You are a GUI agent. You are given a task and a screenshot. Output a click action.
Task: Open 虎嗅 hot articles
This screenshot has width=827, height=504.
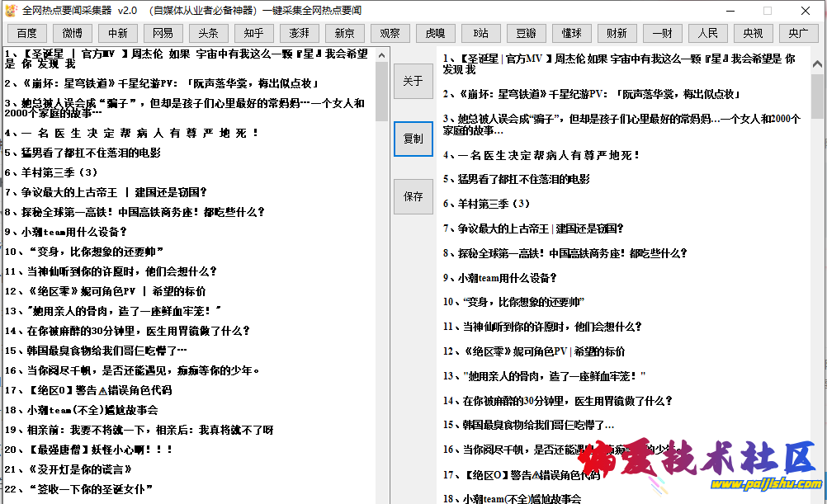click(x=435, y=33)
